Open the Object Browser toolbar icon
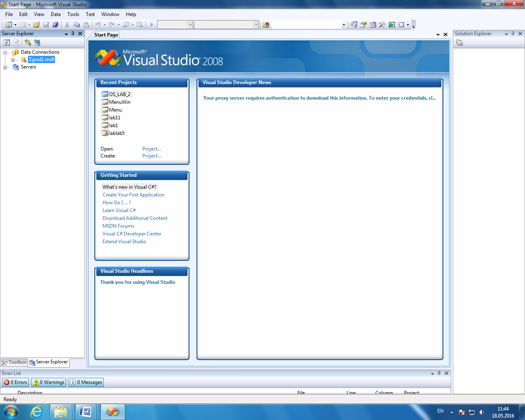Screen dimensions: 525x420 pos(372,25)
